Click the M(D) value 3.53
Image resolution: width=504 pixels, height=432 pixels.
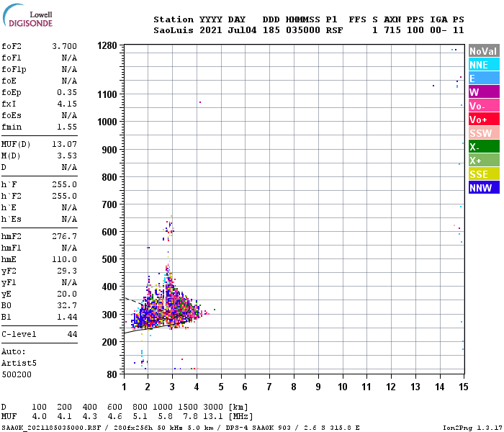tap(67, 156)
